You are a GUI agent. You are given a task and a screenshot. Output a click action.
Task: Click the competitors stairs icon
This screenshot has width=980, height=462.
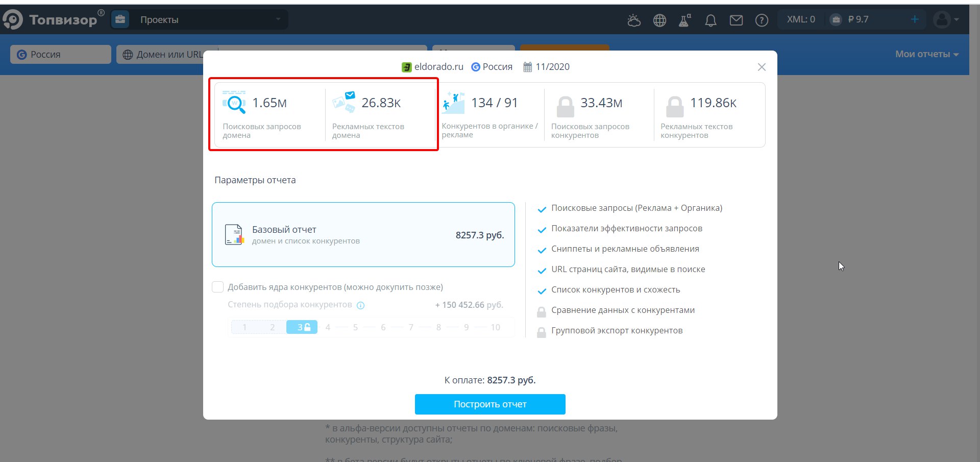click(x=453, y=103)
